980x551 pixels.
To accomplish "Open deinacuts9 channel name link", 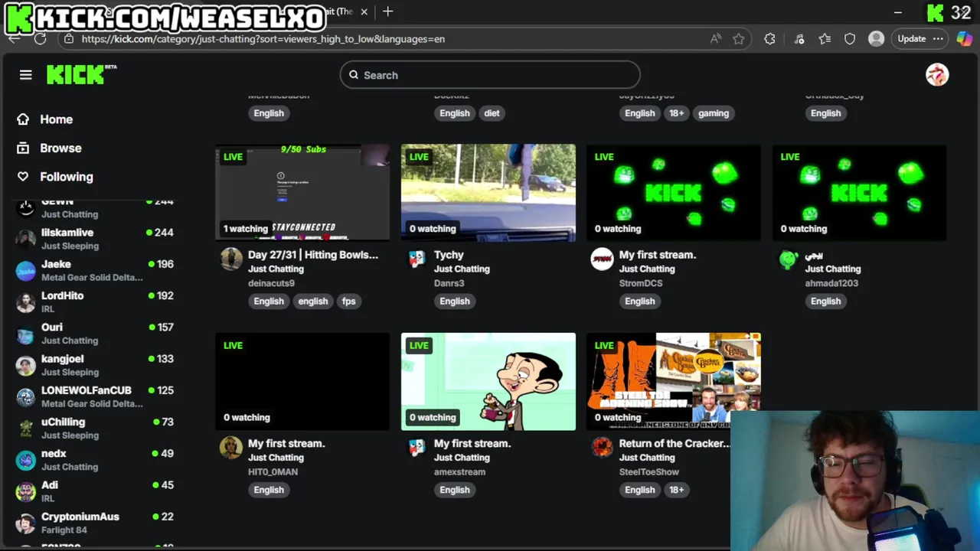I will click(271, 283).
